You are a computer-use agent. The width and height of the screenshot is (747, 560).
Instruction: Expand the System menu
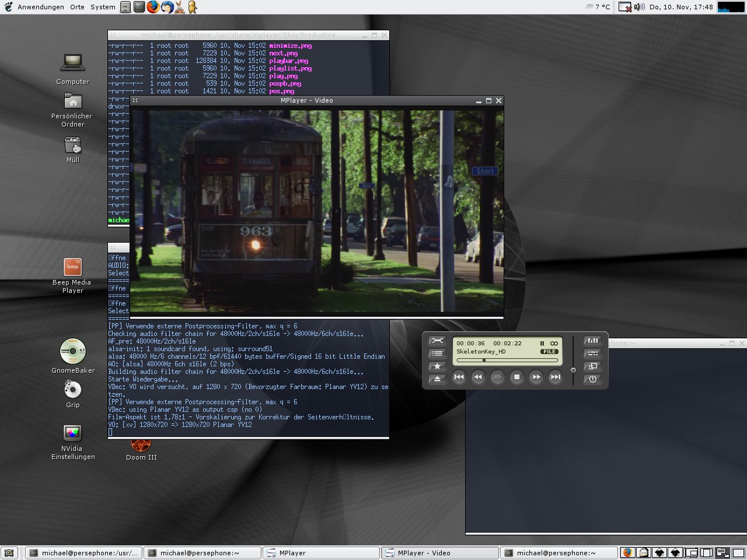103,7
